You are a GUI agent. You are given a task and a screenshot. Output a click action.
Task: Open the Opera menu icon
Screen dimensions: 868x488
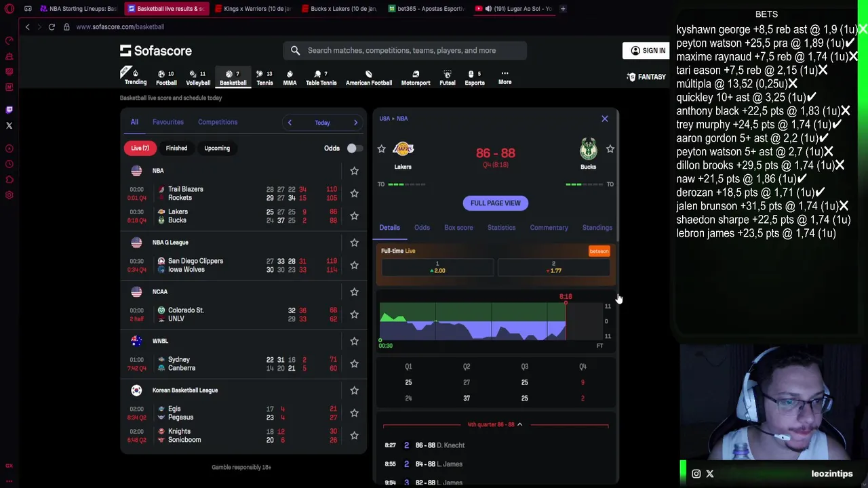(9, 9)
